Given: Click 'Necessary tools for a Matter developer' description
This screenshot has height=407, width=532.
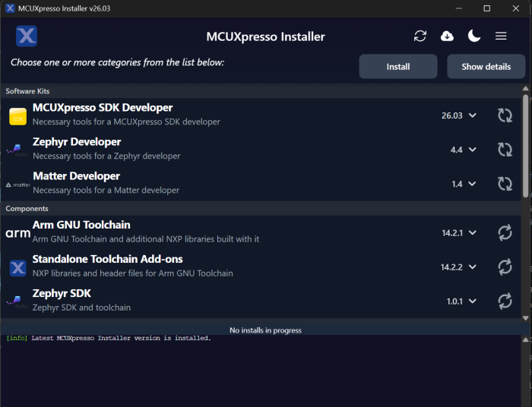Looking at the screenshot, I should [106, 190].
